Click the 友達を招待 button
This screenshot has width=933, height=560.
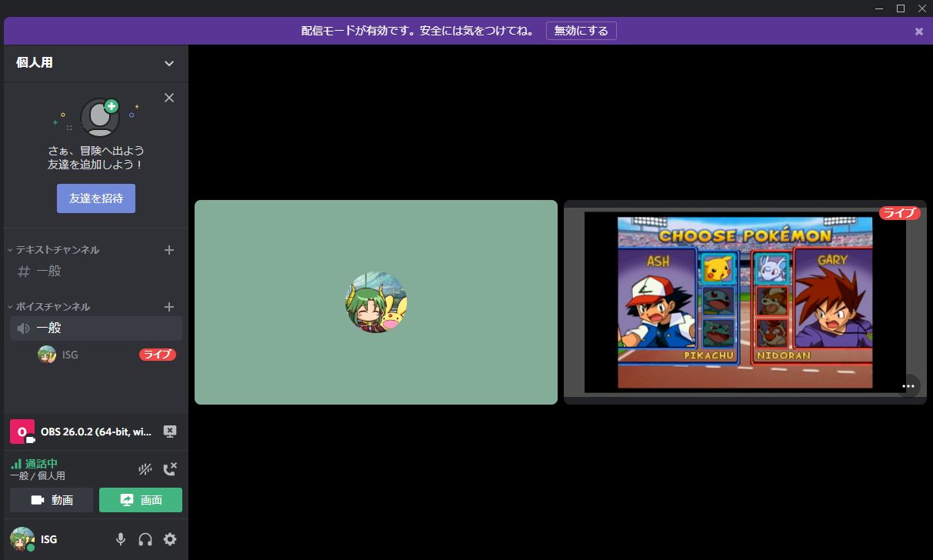tap(96, 198)
